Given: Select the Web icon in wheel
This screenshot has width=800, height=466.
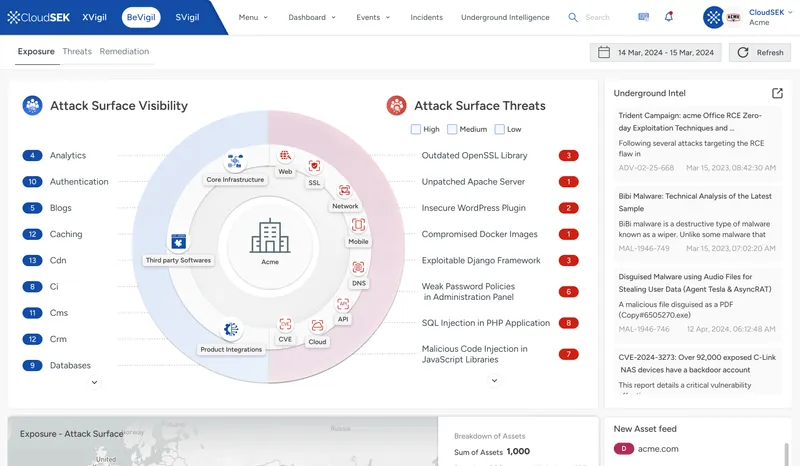Looking at the screenshot, I should tap(285, 155).
